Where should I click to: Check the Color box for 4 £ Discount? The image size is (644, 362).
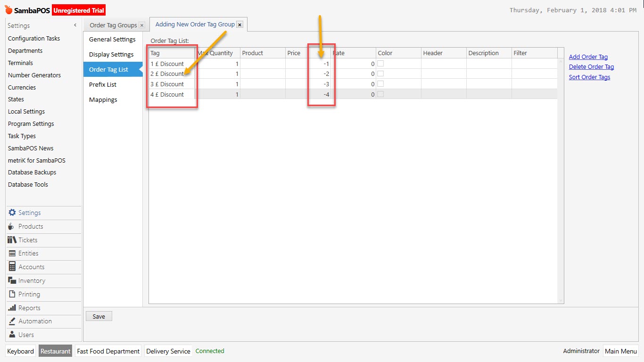coord(380,94)
